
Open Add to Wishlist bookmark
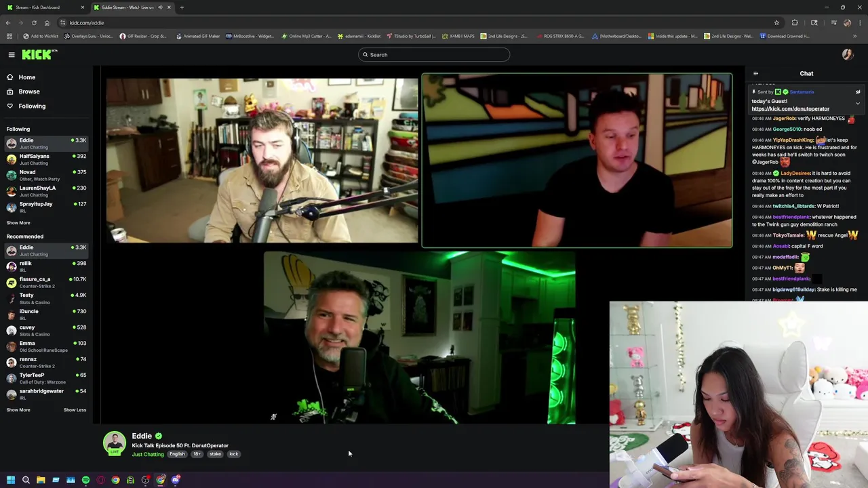(x=41, y=36)
